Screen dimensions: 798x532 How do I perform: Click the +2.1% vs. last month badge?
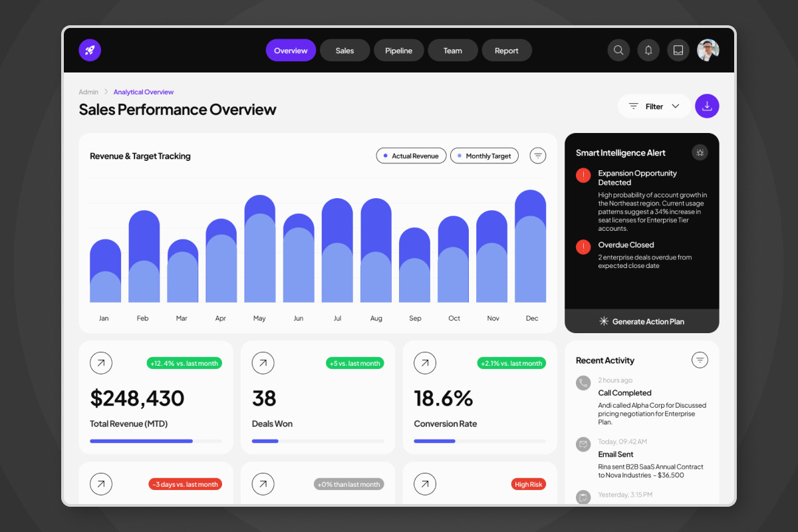(511, 363)
